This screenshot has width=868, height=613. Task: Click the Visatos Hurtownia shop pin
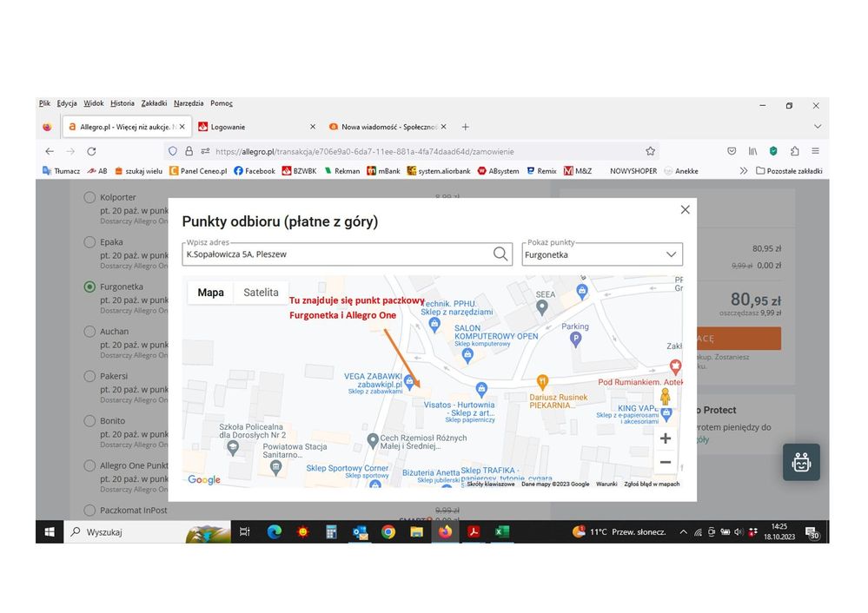481,389
